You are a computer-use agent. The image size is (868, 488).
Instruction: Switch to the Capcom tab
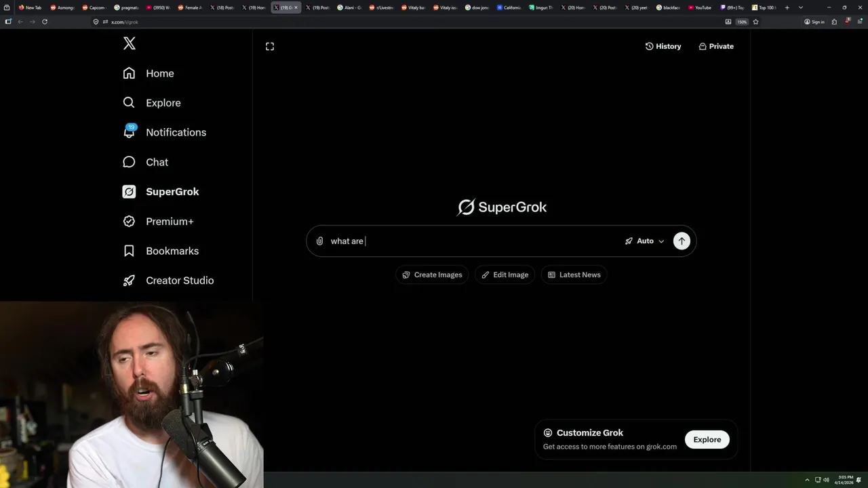pos(94,7)
